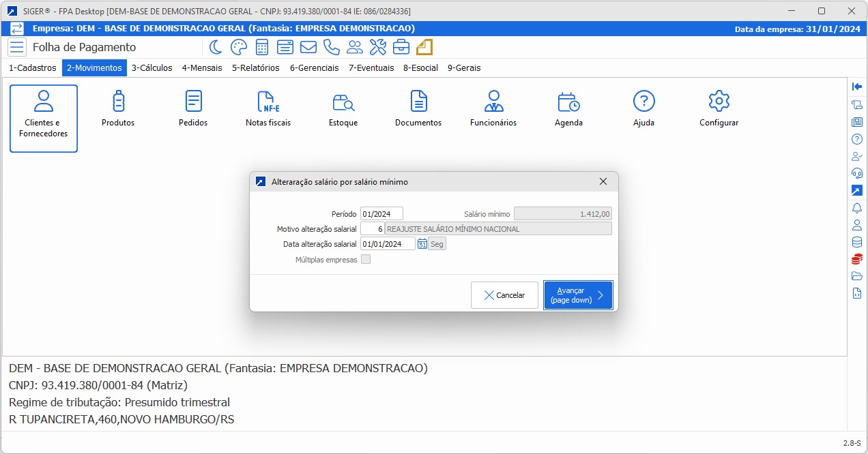Select the 5-Relatórios menu
Viewport: 868px width, 454px height.
(255, 68)
